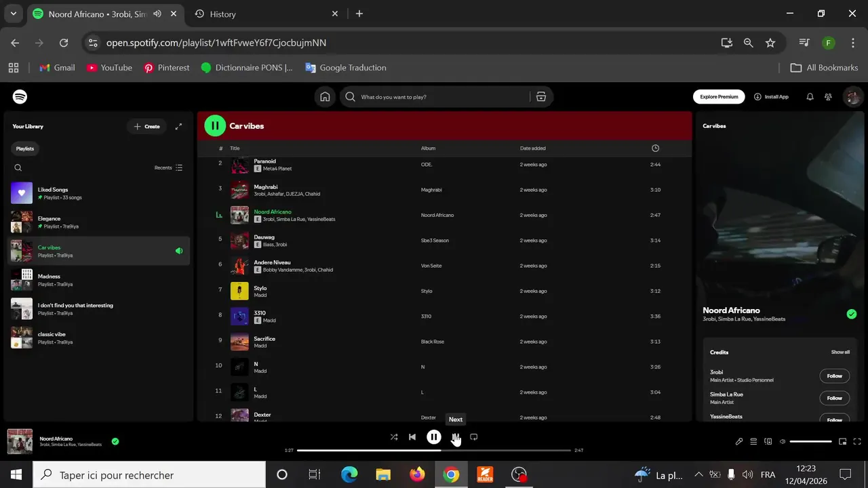Expand Your Library panel with arrows icon
This screenshot has height=488, width=868.
(178, 127)
